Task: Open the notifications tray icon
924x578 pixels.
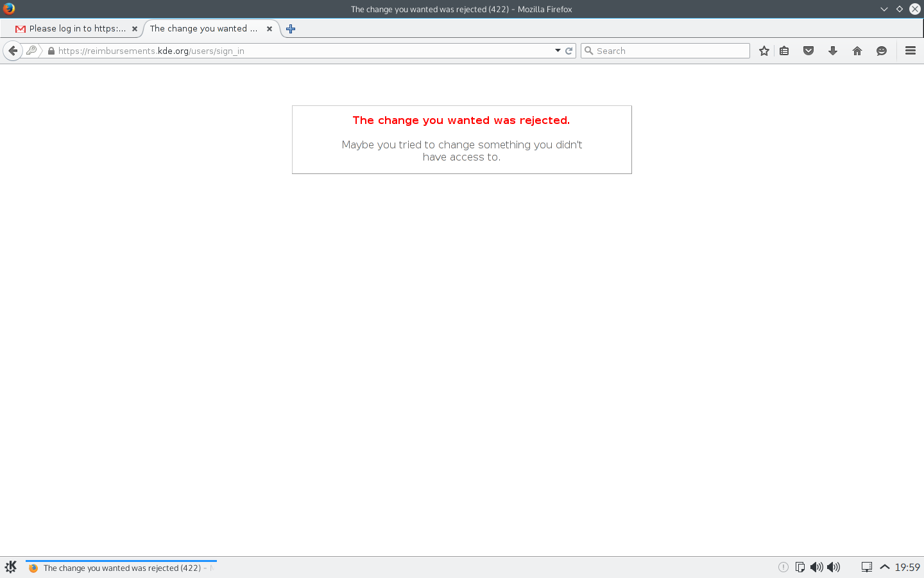Action: [783, 567]
